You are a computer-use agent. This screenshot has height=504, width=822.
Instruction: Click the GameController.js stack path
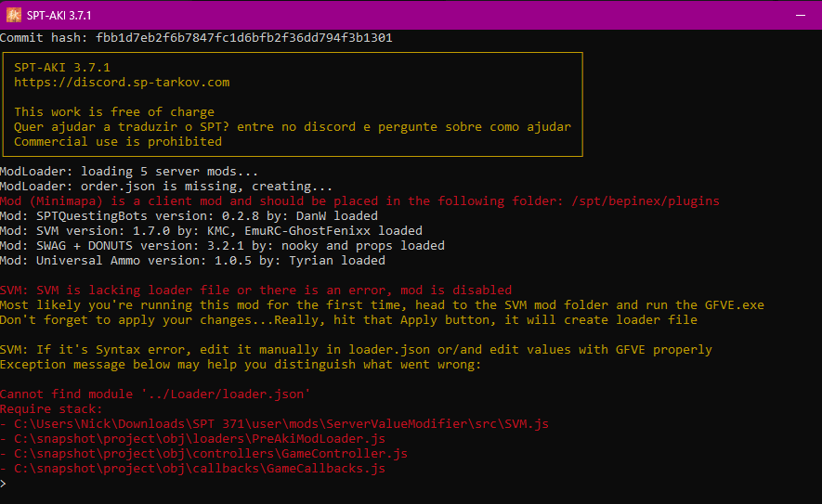(x=211, y=453)
